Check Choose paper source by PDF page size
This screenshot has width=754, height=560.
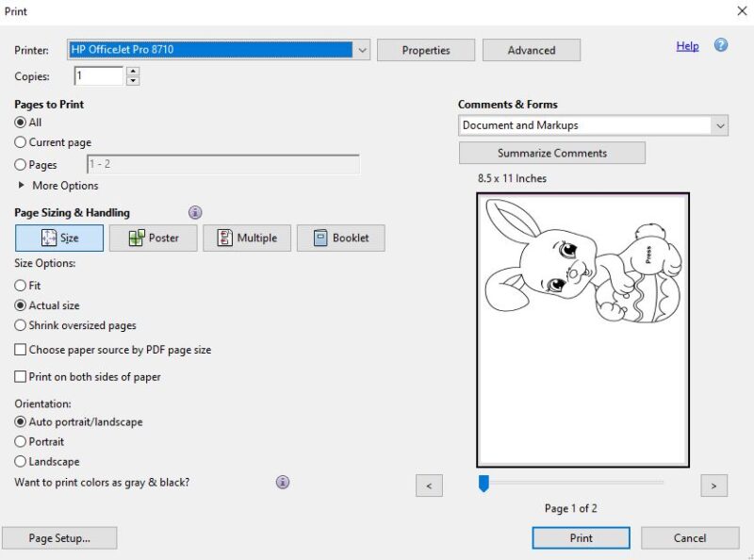tap(21, 350)
